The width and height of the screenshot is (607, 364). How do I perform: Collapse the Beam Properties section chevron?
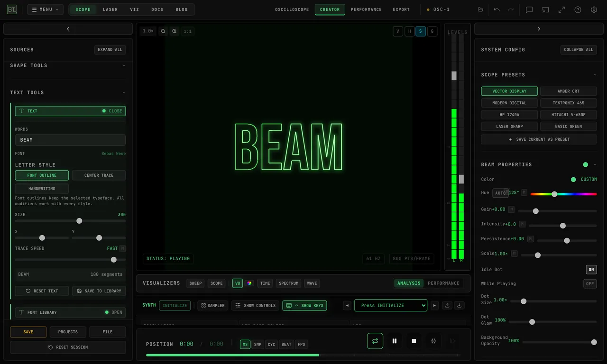595,165
